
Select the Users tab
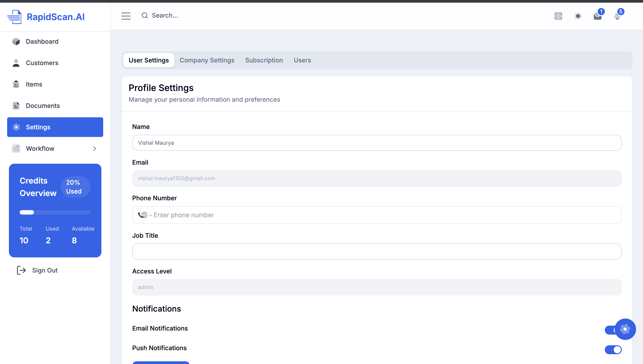pyautogui.click(x=302, y=60)
